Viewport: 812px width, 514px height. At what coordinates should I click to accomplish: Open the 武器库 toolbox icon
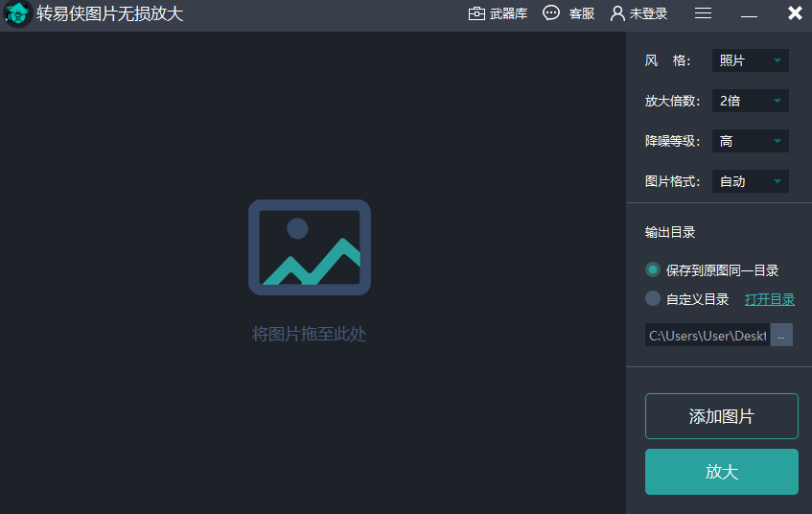point(476,13)
